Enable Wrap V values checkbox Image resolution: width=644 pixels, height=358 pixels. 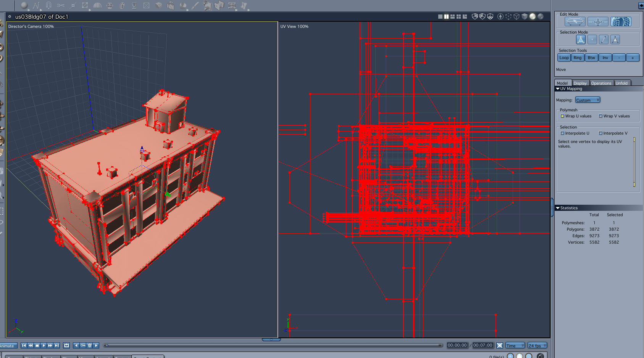click(600, 116)
